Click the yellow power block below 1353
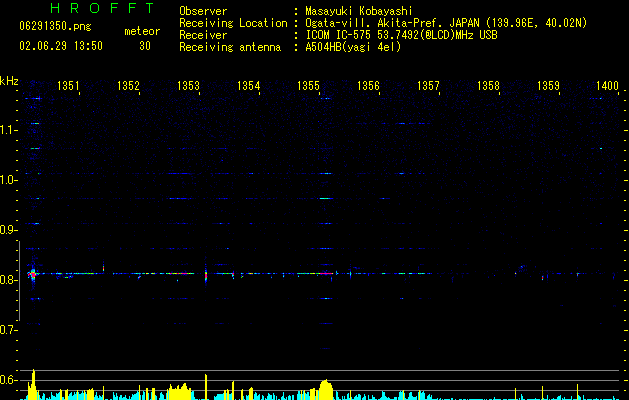Image resolution: width=629 pixels, height=400 pixels. coord(180,392)
